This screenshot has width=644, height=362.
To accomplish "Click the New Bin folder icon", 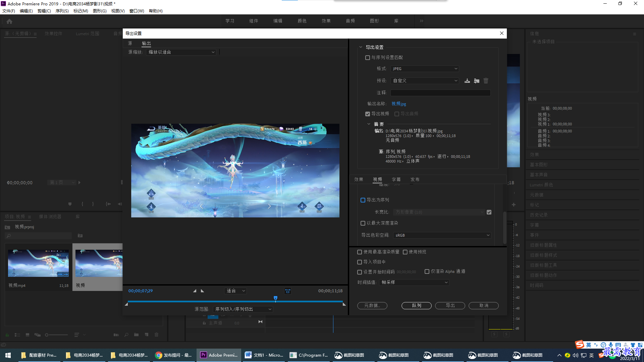I will pyautogui.click(x=136, y=335).
